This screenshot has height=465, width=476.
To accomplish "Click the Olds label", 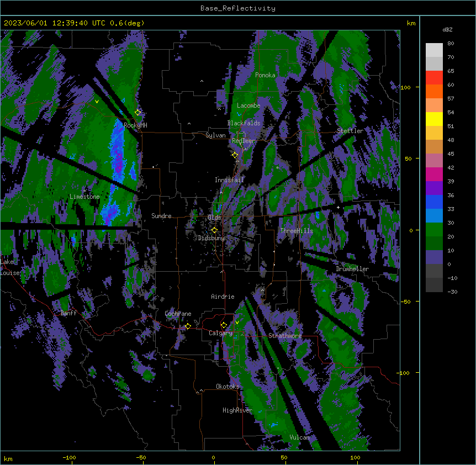I will [214, 218].
